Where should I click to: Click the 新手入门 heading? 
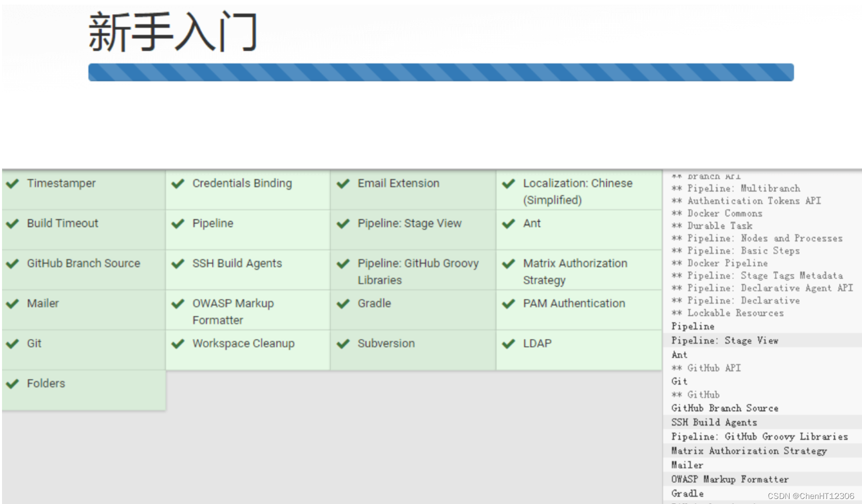[173, 32]
